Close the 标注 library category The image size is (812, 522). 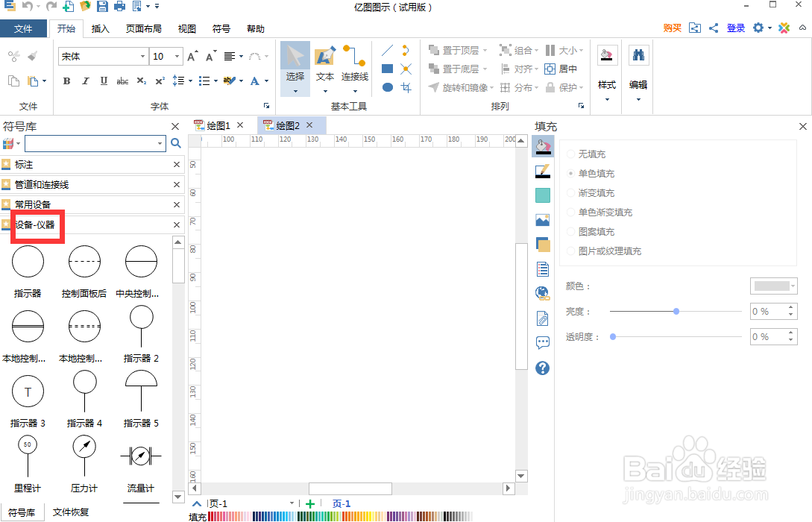177,165
